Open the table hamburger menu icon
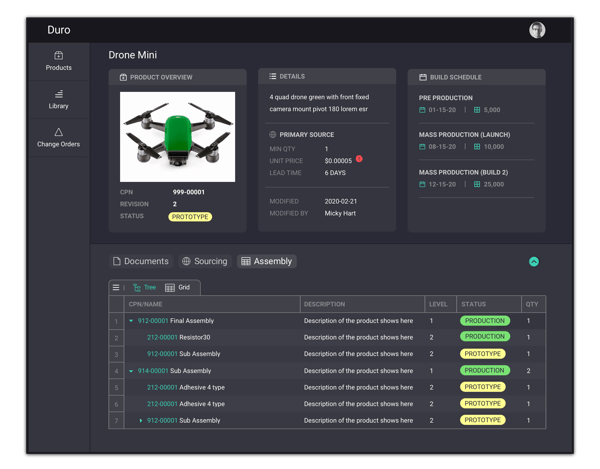Viewport: 600px width, 469px height. [x=116, y=288]
